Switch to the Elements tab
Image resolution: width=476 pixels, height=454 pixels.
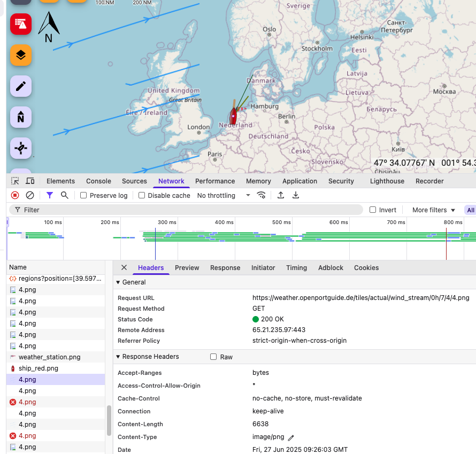click(61, 181)
